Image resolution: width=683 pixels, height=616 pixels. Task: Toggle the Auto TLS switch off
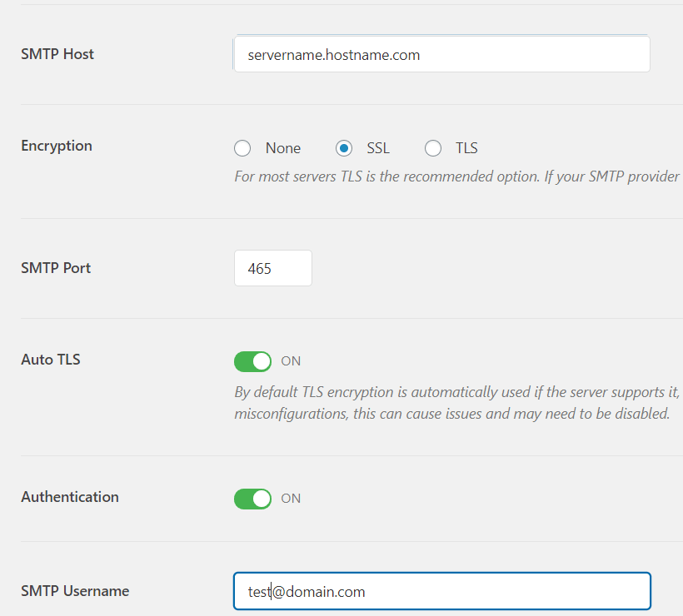(252, 361)
